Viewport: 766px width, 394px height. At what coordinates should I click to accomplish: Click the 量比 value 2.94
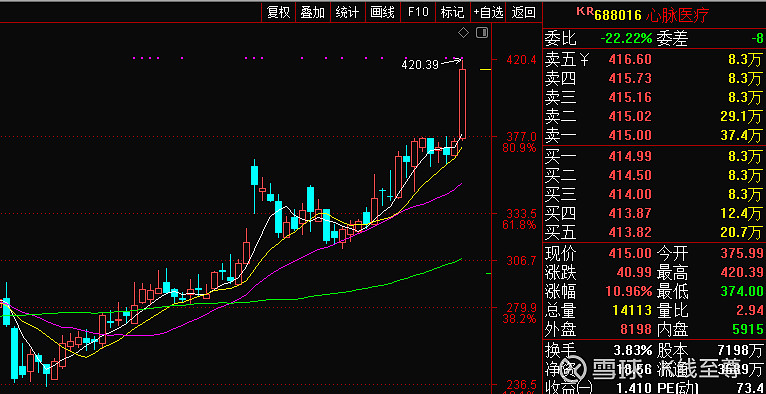pyautogui.click(x=749, y=311)
